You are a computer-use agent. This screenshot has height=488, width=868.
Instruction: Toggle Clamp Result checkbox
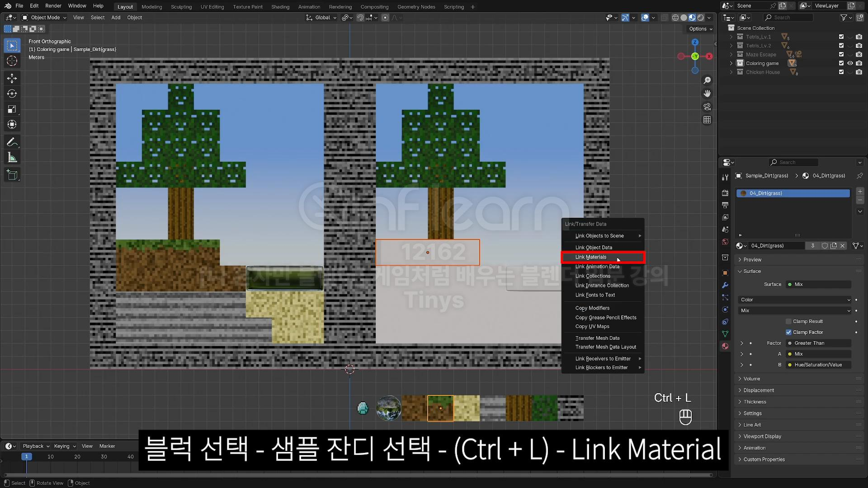[x=788, y=321]
